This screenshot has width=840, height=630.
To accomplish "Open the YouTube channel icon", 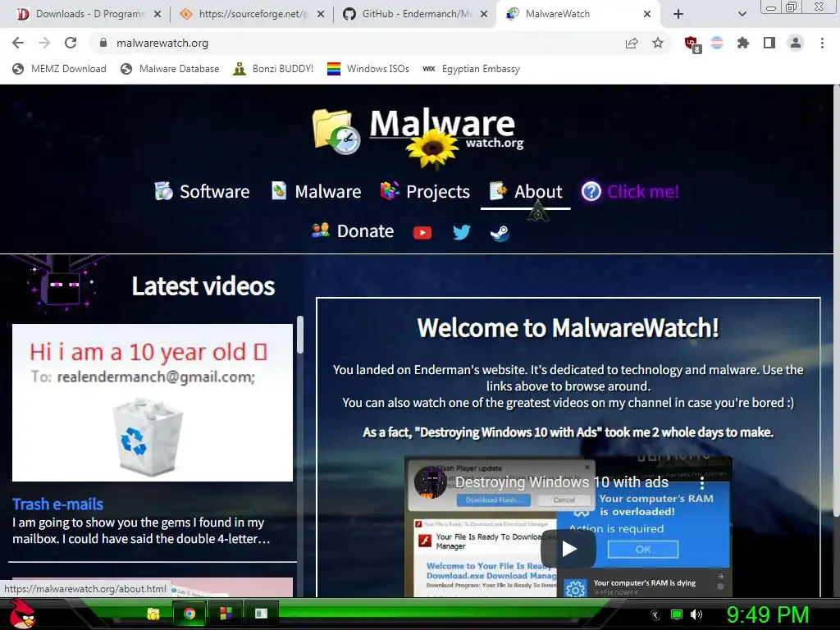I will (422, 232).
